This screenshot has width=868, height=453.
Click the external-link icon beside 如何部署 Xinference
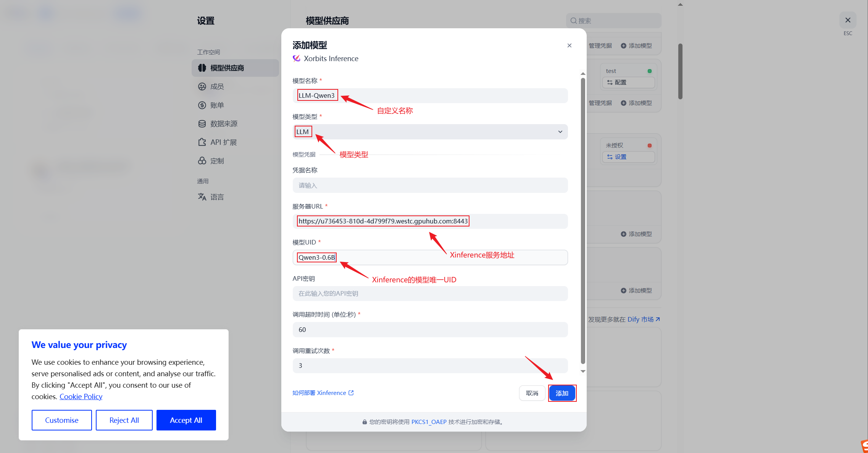click(351, 393)
